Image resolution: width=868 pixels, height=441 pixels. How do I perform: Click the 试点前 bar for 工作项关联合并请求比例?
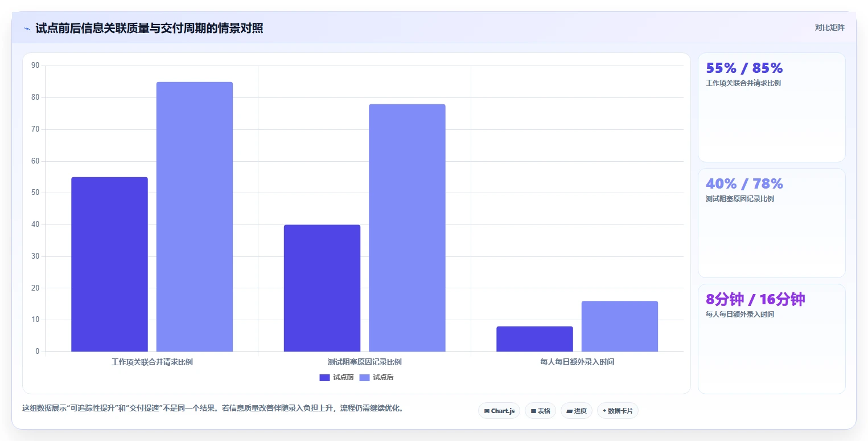click(109, 264)
